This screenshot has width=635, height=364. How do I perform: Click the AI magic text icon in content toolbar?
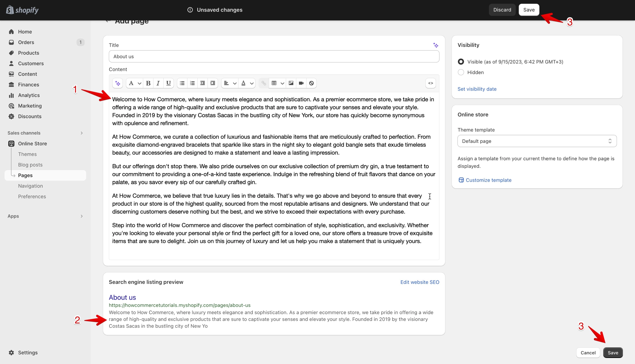click(118, 83)
